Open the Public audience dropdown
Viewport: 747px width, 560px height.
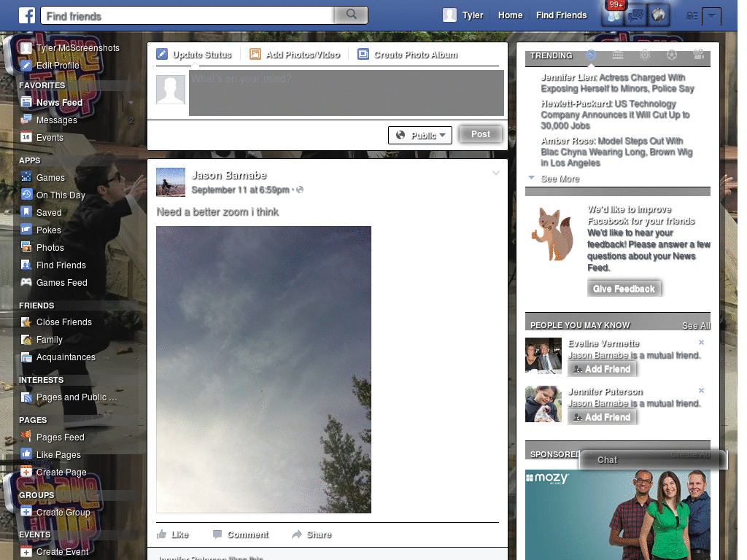click(420, 135)
